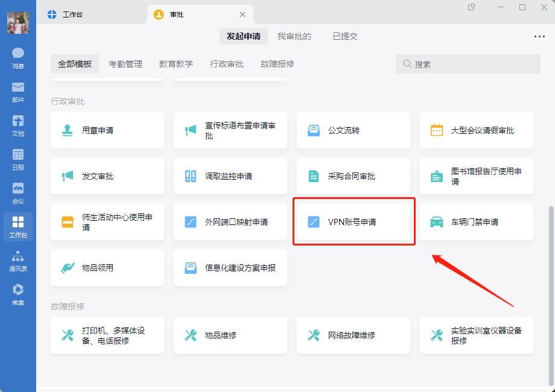Open Contacts (通讯录) in the sidebar

click(18, 261)
